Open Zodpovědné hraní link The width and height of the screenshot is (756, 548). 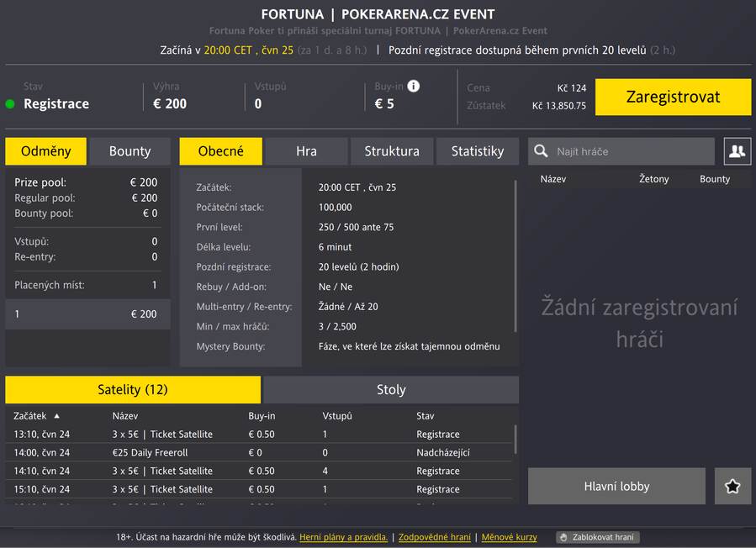(x=435, y=537)
